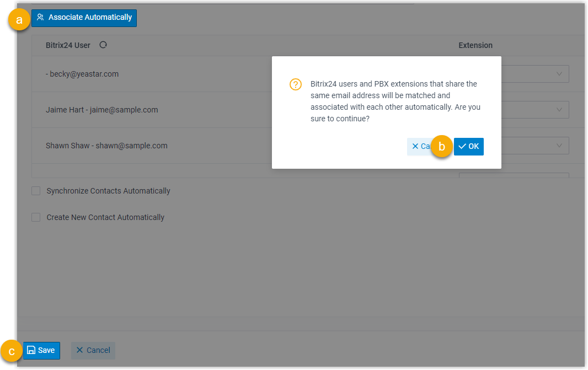Select the Jaime Hart user row
588x370 pixels.
pos(102,110)
